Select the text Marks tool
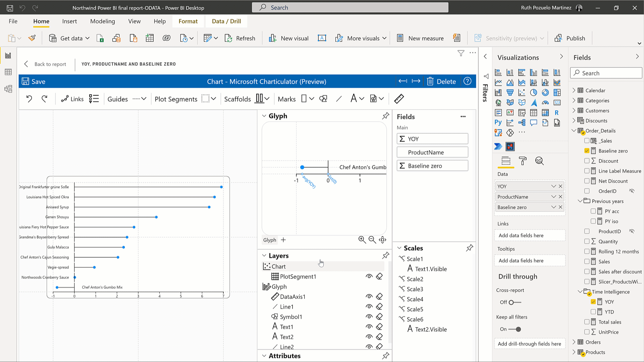Image resolution: width=644 pixels, height=362 pixels. click(354, 99)
